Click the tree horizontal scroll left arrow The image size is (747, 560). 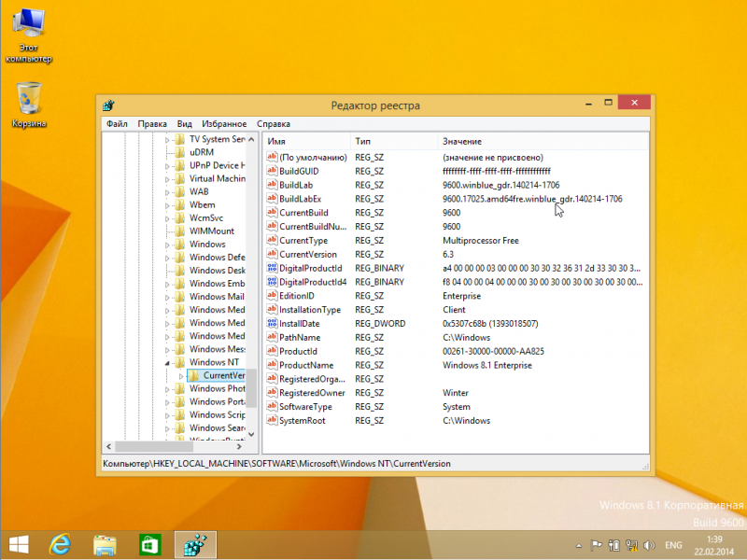pyautogui.click(x=108, y=447)
